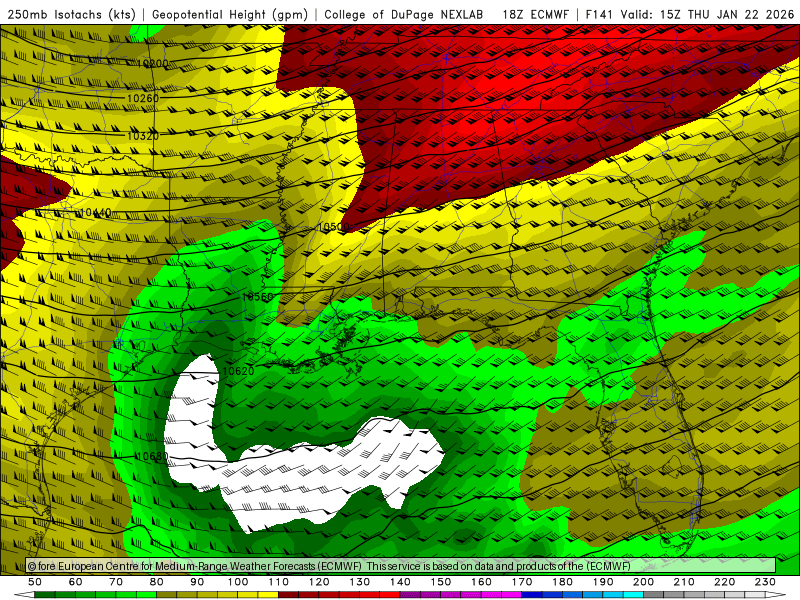The height and width of the screenshot is (600, 800).
Task: Click the legend value 130
Action: (x=360, y=582)
